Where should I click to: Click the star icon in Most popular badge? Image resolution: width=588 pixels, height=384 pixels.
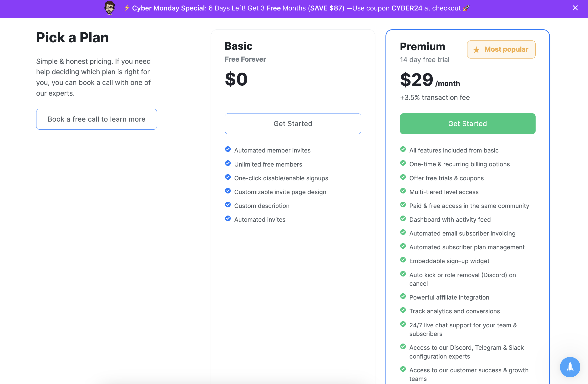tap(476, 49)
